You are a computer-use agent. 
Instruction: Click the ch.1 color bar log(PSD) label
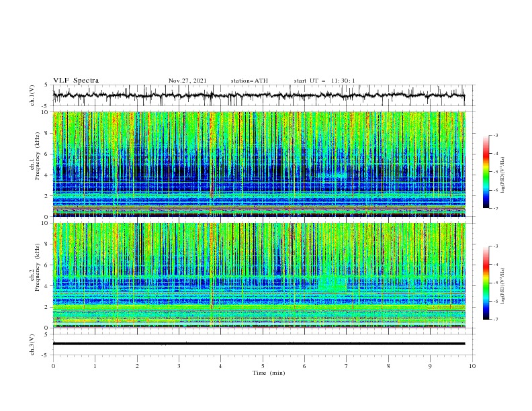(502, 175)
